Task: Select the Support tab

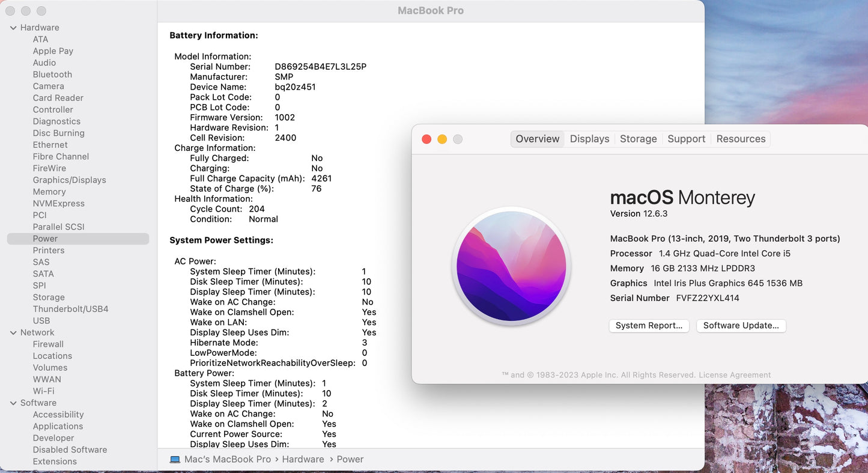Action: tap(686, 139)
